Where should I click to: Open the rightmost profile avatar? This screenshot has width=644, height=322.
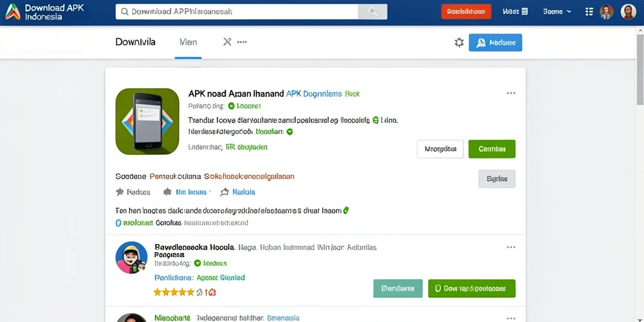tap(628, 12)
